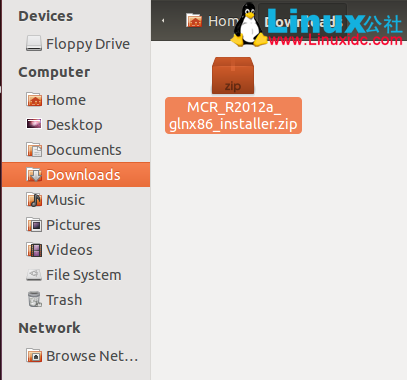Click the Downloads path bar button
407x380 pixels.
(x=303, y=21)
